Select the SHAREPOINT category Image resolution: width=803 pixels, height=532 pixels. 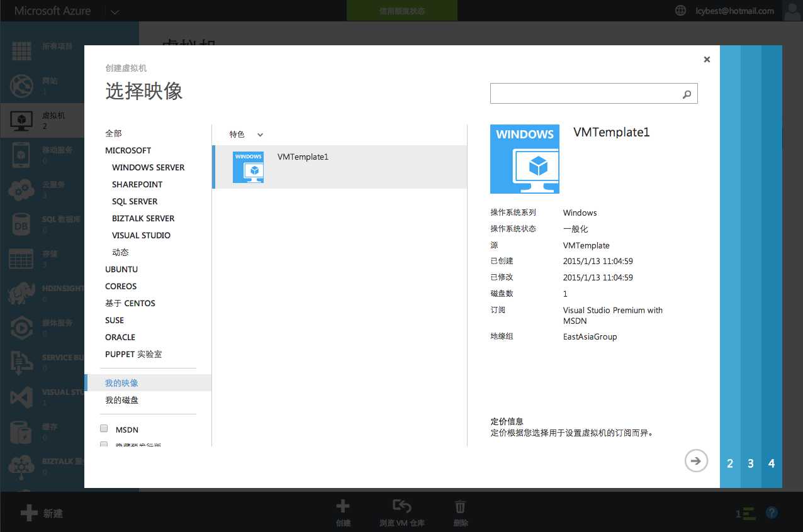click(x=137, y=184)
